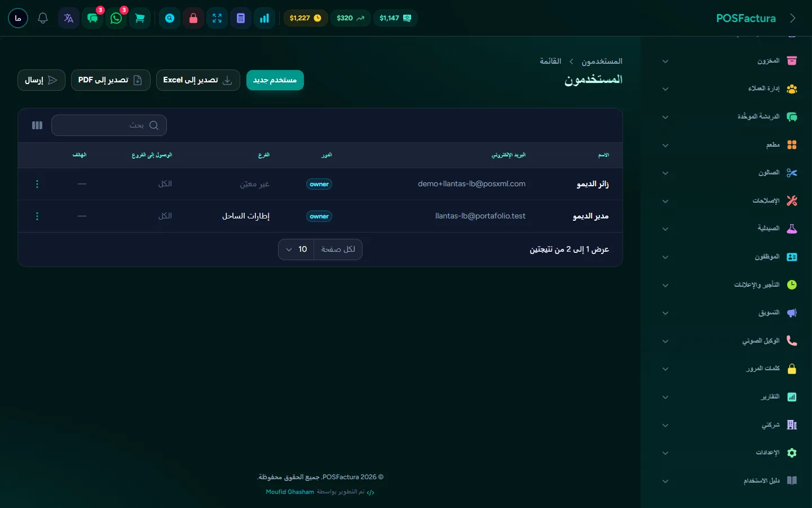Expand the الموظفون (Employees) sidebar chevron

(x=665, y=257)
